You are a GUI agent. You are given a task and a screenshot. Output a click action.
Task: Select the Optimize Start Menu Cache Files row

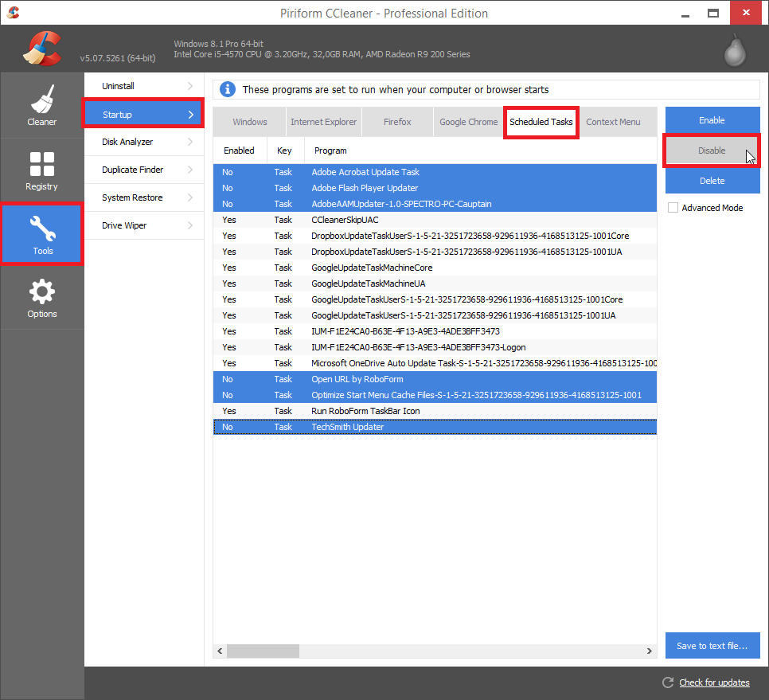coord(435,395)
